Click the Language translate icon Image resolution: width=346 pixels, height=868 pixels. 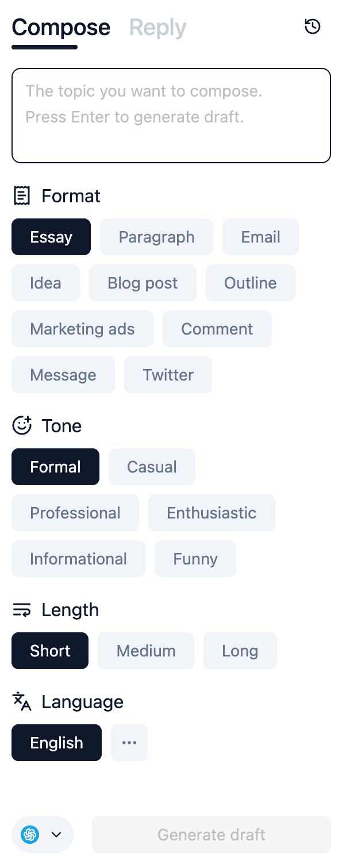coord(22,701)
